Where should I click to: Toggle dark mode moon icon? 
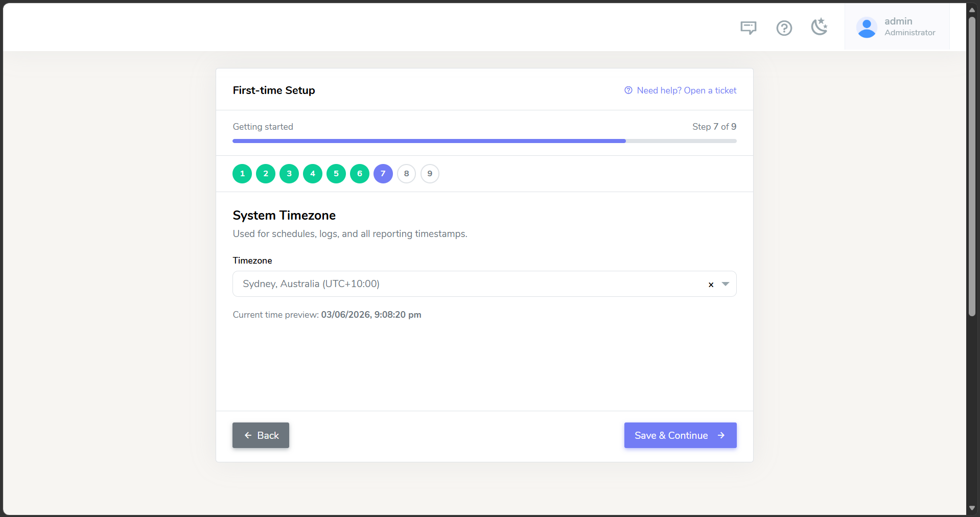[x=819, y=27]
